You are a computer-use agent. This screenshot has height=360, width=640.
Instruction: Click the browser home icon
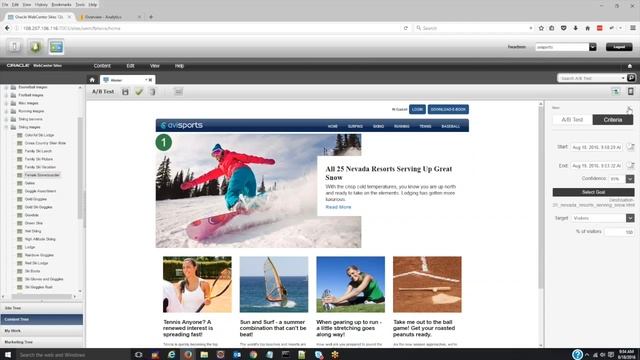pos(587,28)
